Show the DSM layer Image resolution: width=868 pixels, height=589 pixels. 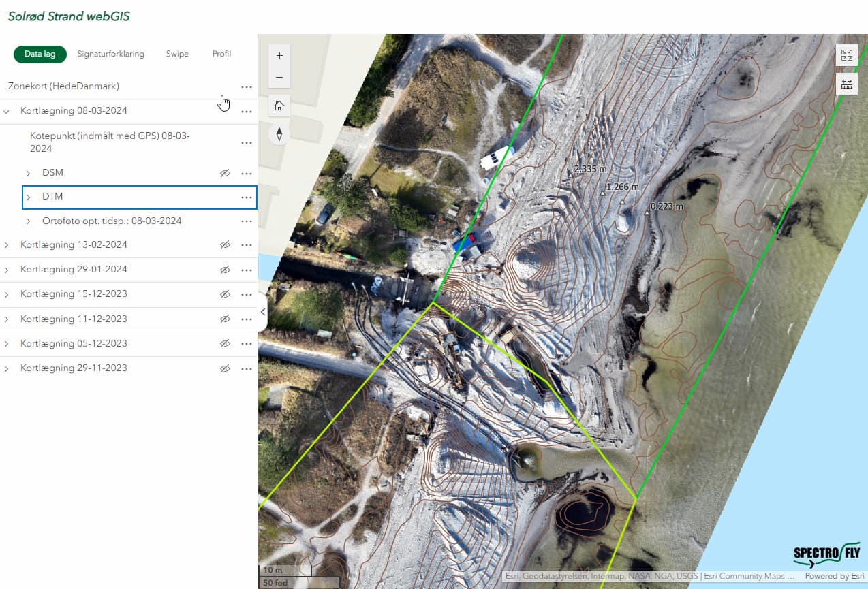tap(225, 173)
